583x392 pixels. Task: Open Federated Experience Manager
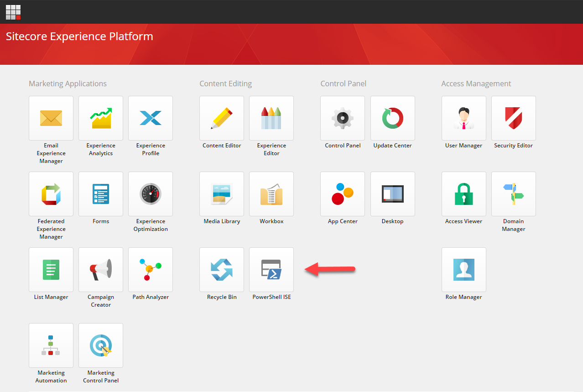click(x=51, y=194)
